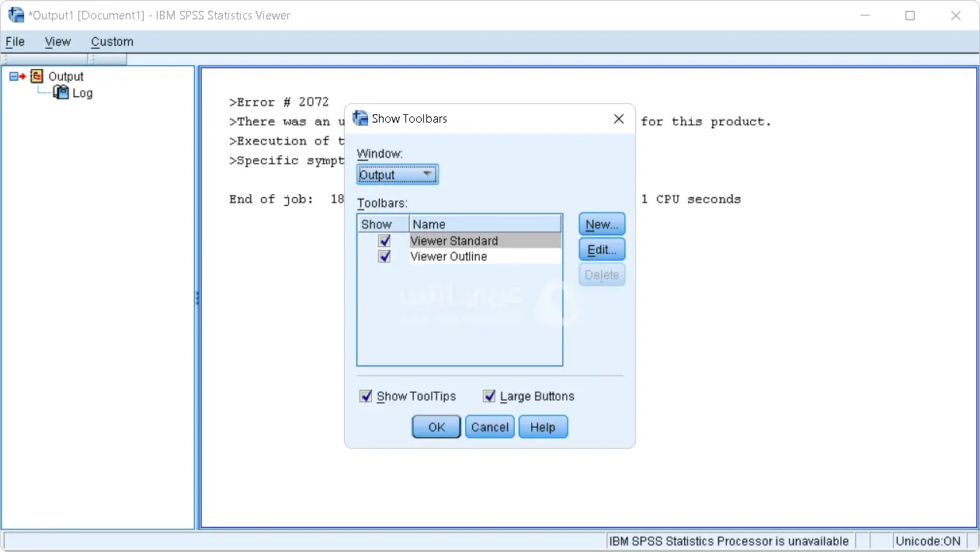Turn off the Large Buttons checkbox
The width and height of the screenshot is (980, 552).
click(x=489, y=396)
